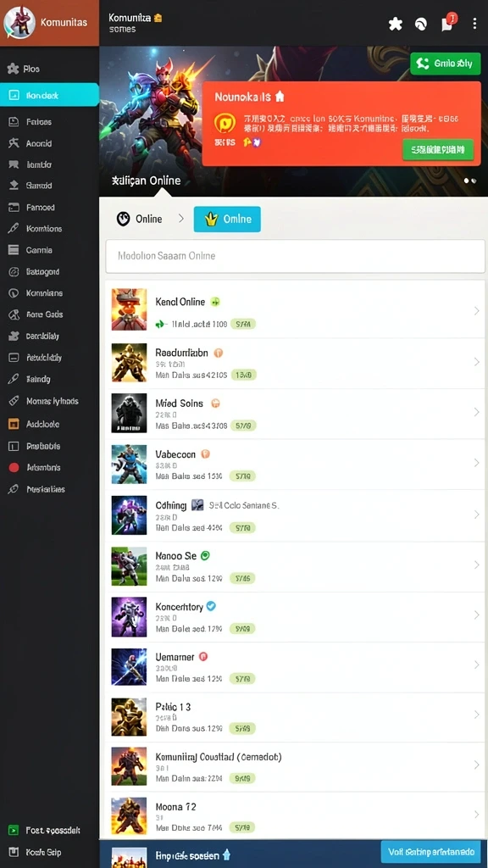Click the red Artambris sidebar icon

tap(14, 467)
